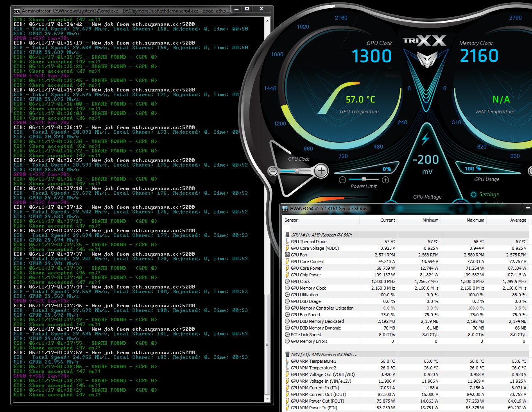Click the 109.137 W current GPU Chip Power value

(x=385, y=275)
